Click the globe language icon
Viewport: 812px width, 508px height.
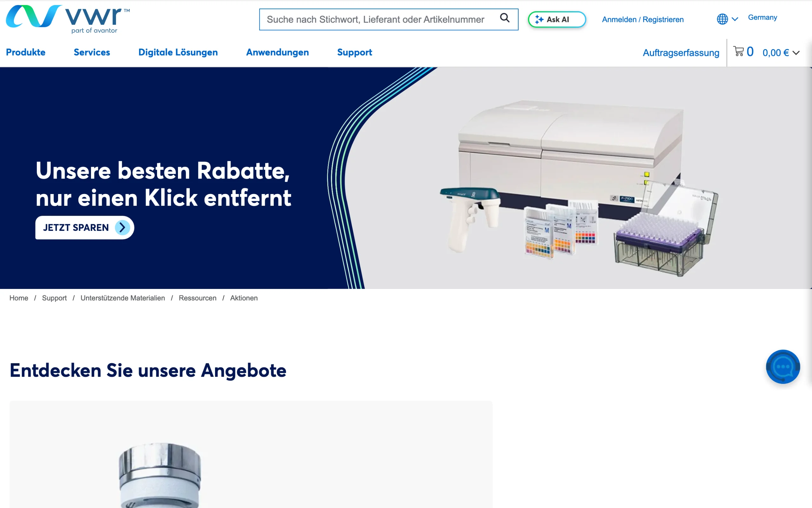(722, 19)
